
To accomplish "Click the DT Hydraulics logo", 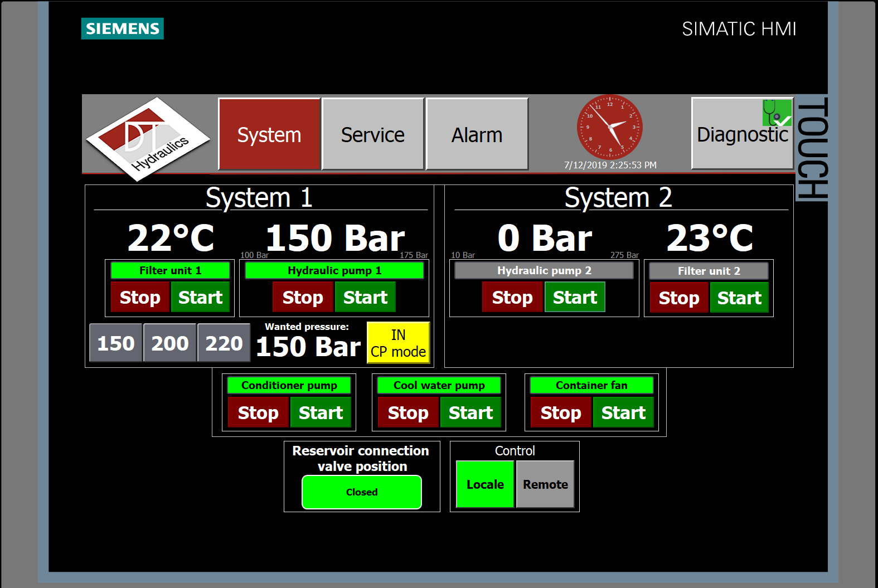I will pos(148,138).
